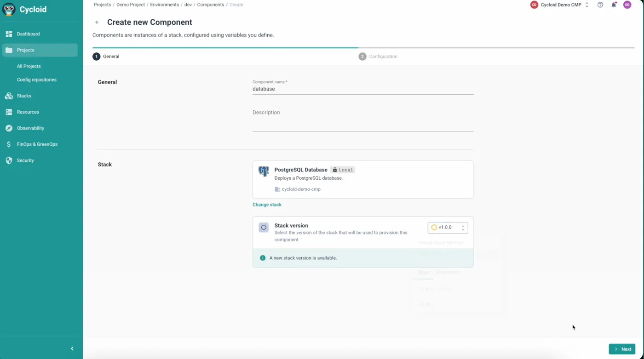Open the help question mark icon
Image resolution: width=644 pixels, height=359 pixels.
600,5
